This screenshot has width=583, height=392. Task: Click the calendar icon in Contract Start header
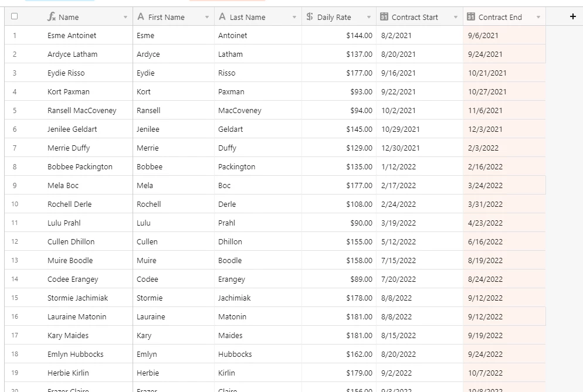tap(384, 17)
